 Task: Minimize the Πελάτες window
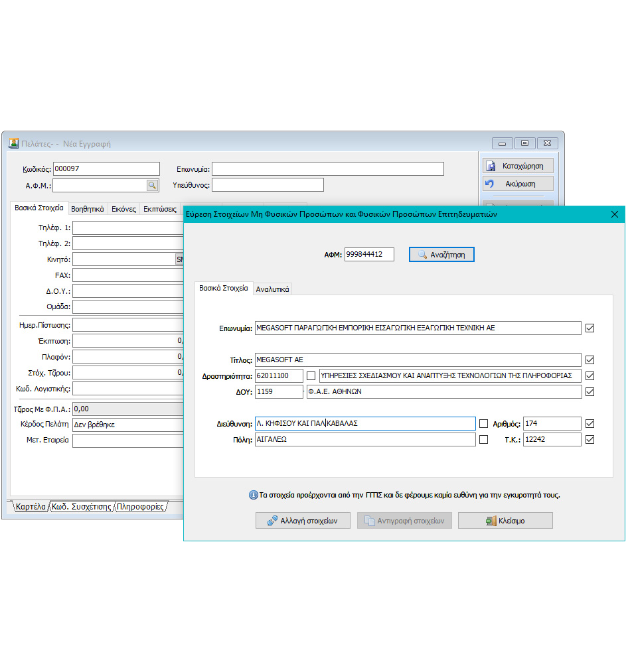[x=502, y=143]
